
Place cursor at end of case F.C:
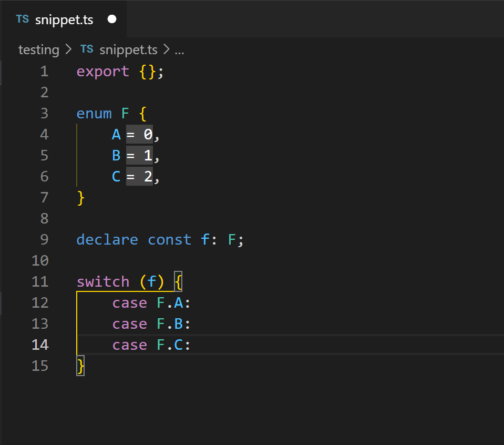click(x=191, y=345)
